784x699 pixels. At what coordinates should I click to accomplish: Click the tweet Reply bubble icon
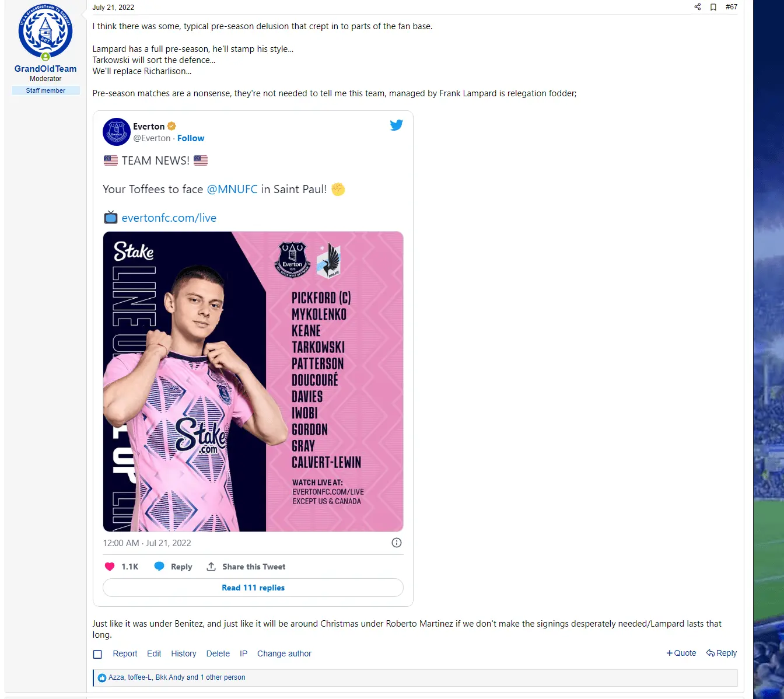click(x=159, y=567)
